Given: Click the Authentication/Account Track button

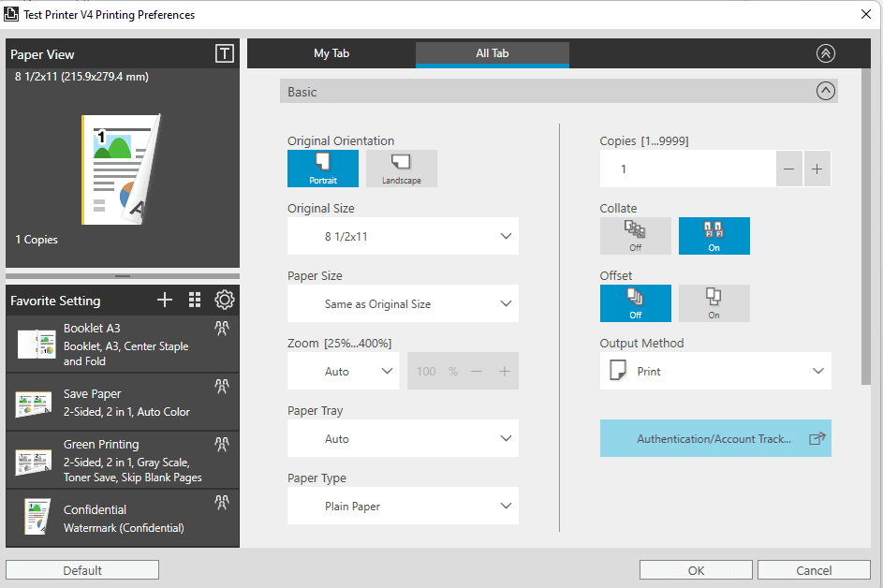Looking at the screenshot, I should pos(715,438).
